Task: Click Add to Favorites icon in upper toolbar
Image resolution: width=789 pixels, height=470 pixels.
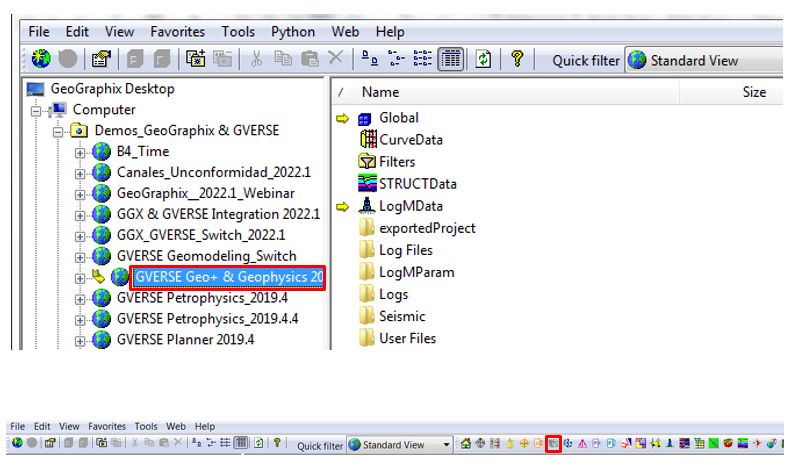Action: point(195,59)
